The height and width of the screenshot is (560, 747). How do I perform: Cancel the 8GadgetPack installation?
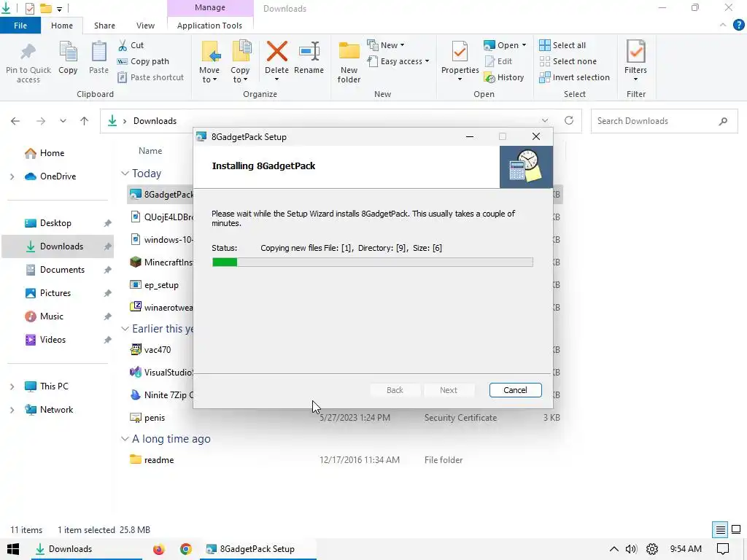pyautogui.click(x=516, y=390)
